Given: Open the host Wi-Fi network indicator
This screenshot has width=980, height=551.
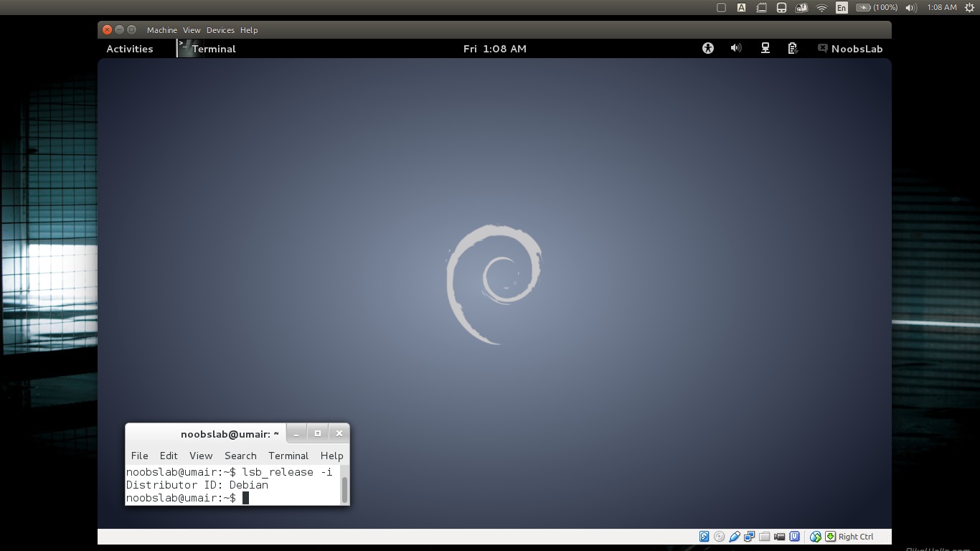Looking at the screenshot, I should click(x=821, y=7).
